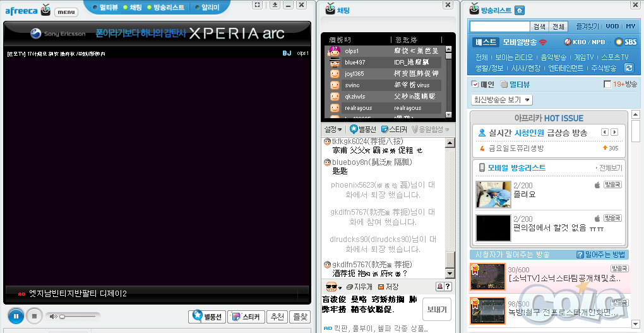Click the 별풍선 icon in the chat toolbar
The image size is (644, 333).
(354, 130)
